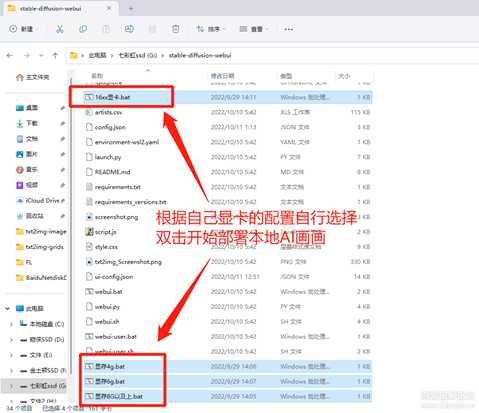Select the launch.py file

click(x=227, y=157)
